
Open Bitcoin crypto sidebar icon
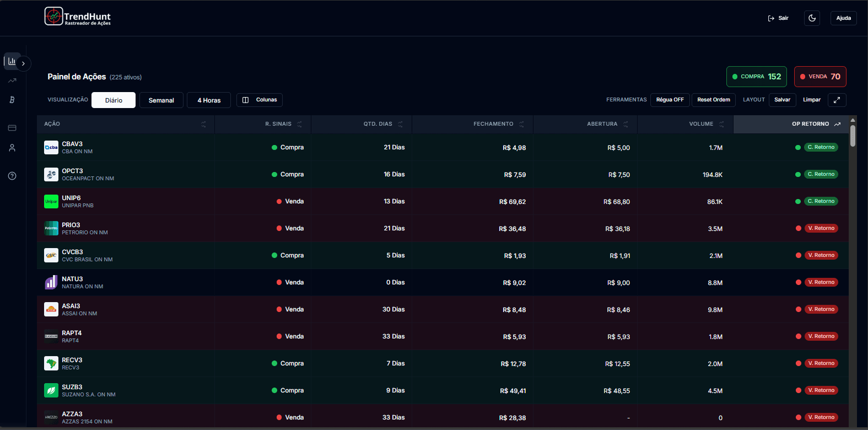pyautogui.click(x=12, y=100)
